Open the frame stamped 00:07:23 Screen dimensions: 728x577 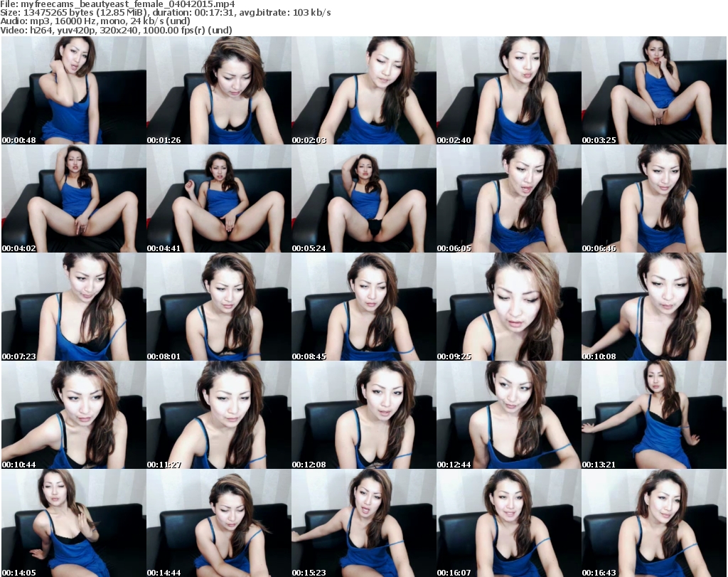74,307
